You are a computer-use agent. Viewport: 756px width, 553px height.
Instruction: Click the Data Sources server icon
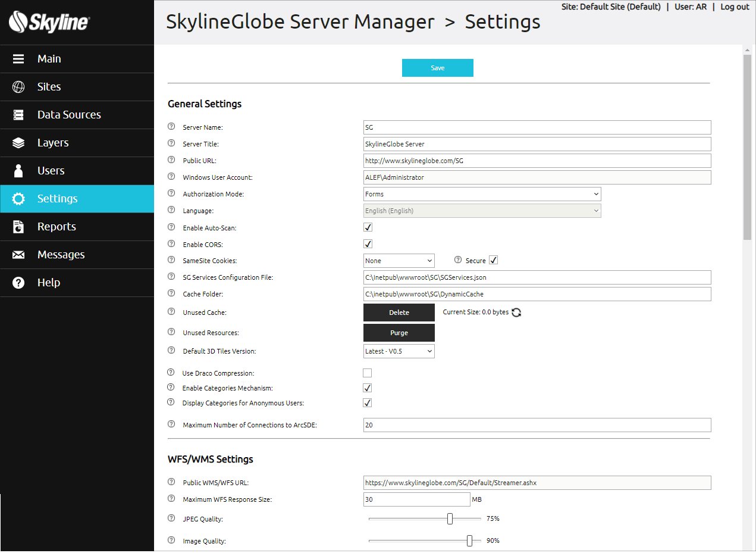[18, 115]
